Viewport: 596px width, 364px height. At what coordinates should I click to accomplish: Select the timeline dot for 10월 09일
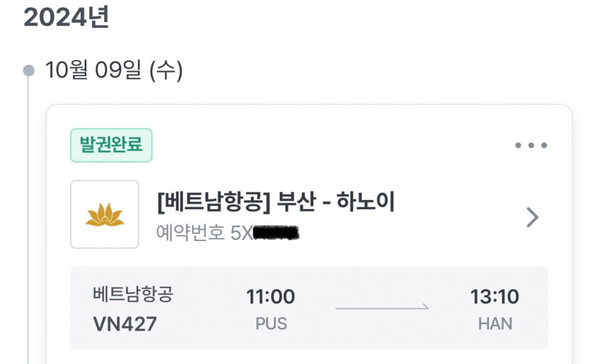click(x=29, y=71)
